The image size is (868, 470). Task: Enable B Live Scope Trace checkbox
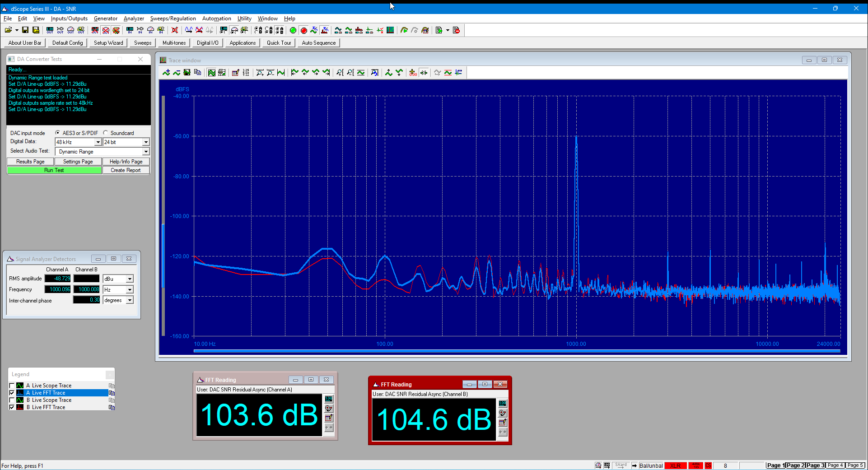(12, 400)
